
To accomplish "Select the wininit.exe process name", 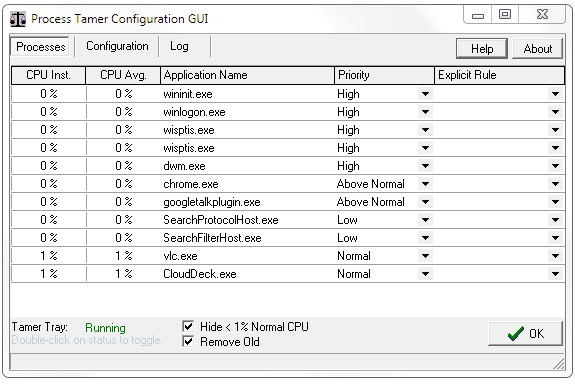I will pyautogui.click(x=188, y=94).
